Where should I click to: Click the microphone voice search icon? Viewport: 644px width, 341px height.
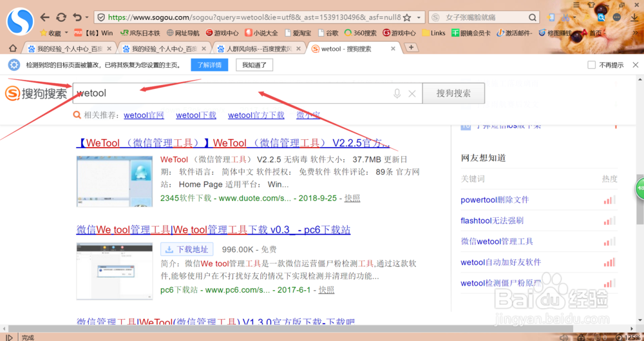coord(397,93)
